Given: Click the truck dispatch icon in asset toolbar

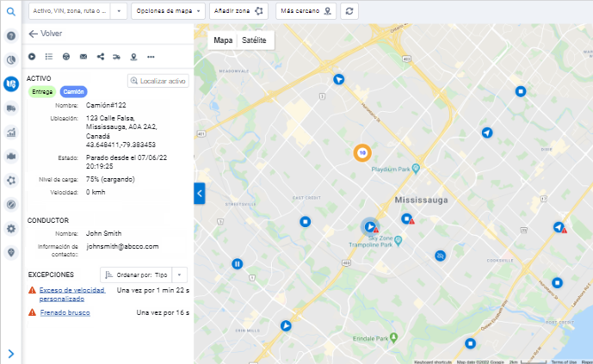Looking at the screenshot, I should (x=116, y=57).
